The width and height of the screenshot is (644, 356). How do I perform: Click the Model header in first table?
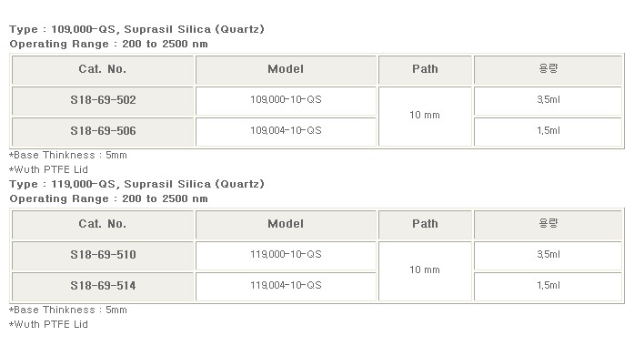(x=286, y=70)
